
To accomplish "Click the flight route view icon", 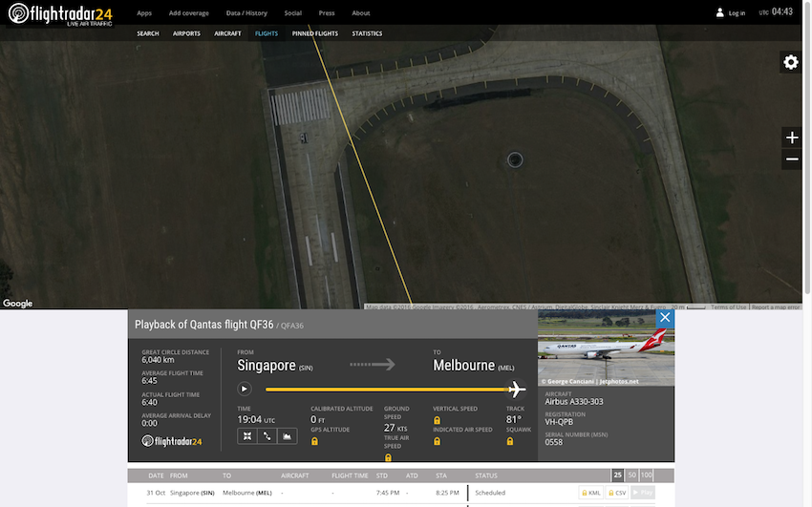I will pyautogui.click(x=267, y=436).
